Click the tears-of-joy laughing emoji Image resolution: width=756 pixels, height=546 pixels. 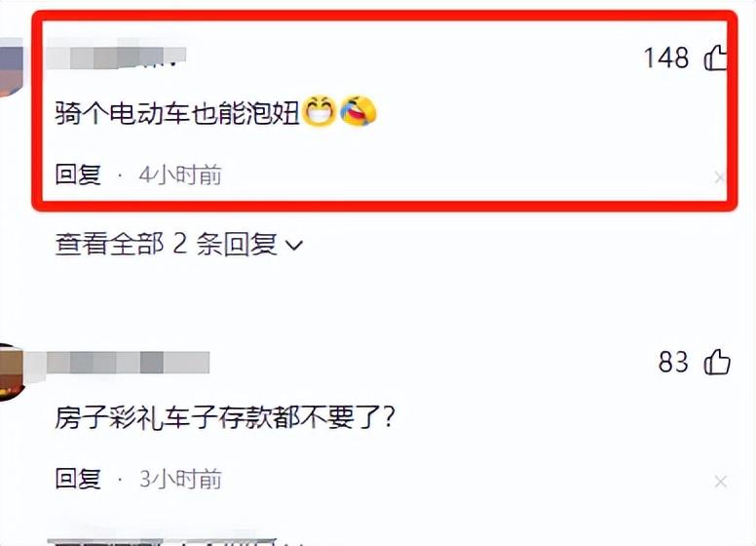click(x=359, y=111)
